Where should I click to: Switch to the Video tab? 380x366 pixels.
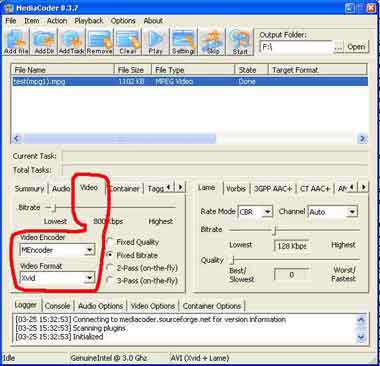[x=89, y=187]
